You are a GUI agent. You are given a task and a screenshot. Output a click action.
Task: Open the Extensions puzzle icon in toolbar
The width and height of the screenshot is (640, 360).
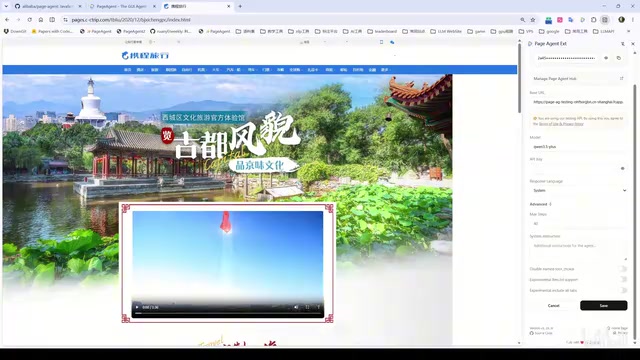pos(594,20)
